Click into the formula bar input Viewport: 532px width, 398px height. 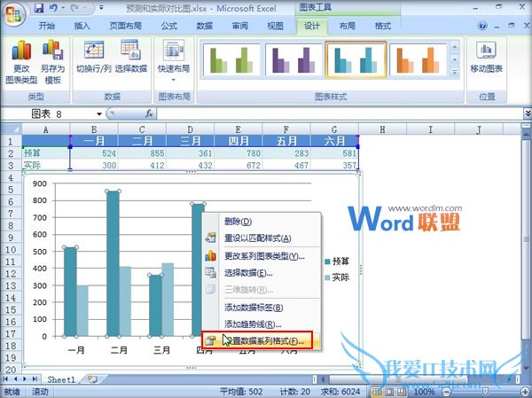coord(340,113)
